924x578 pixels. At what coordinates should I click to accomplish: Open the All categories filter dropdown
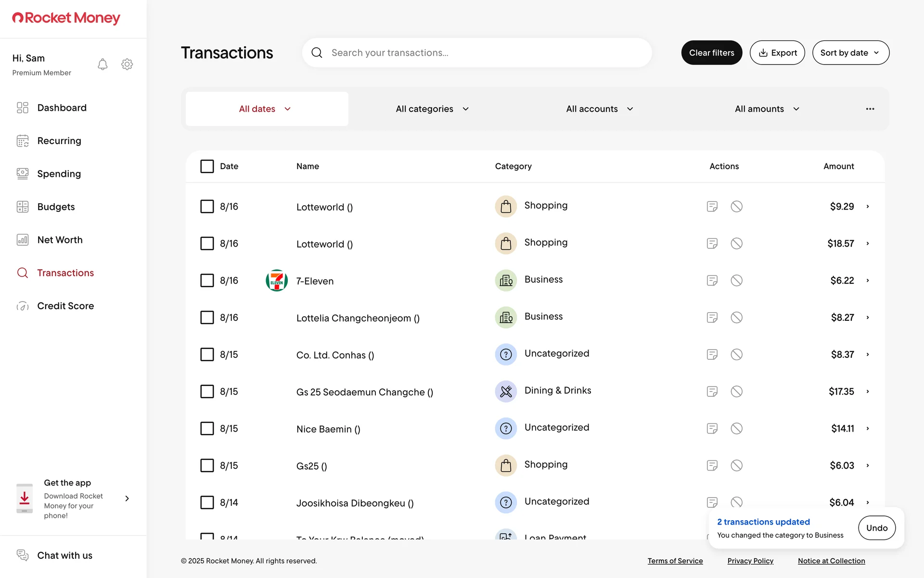tap(432, 109)
